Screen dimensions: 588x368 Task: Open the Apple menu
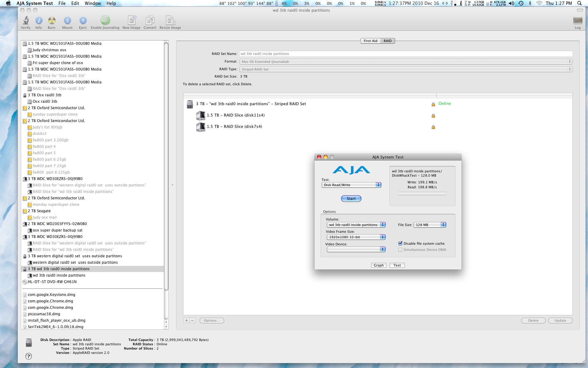pos(8,3)
